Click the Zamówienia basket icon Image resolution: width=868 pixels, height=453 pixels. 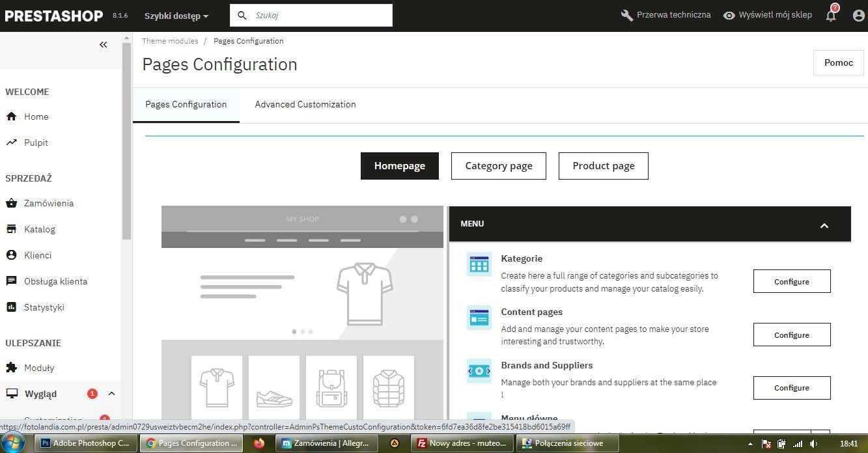11,203
